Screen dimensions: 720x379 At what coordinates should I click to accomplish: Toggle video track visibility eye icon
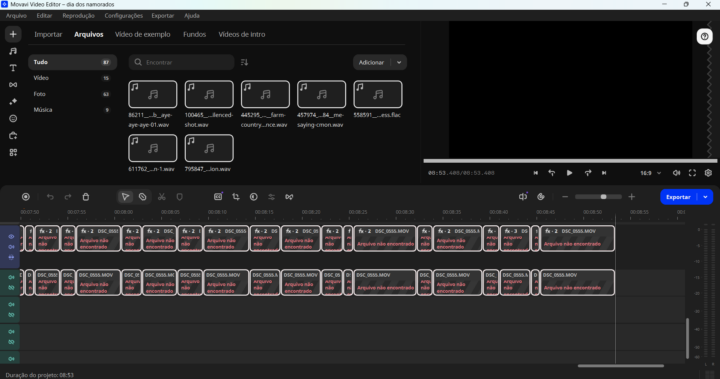[11, 237]
